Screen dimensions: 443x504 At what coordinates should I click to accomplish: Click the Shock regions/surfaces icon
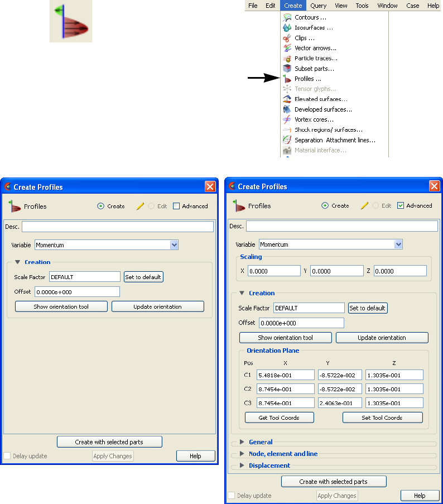tap(287, 130)
